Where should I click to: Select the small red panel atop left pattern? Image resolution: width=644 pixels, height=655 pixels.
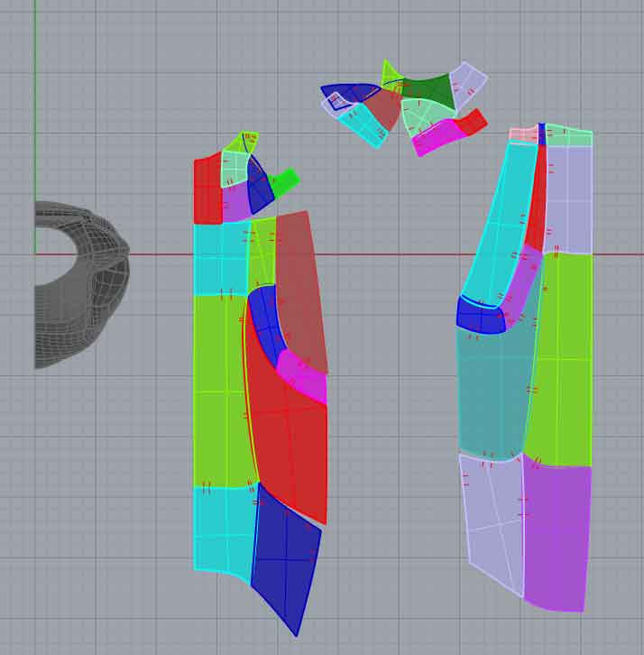(x=207, y=190)
